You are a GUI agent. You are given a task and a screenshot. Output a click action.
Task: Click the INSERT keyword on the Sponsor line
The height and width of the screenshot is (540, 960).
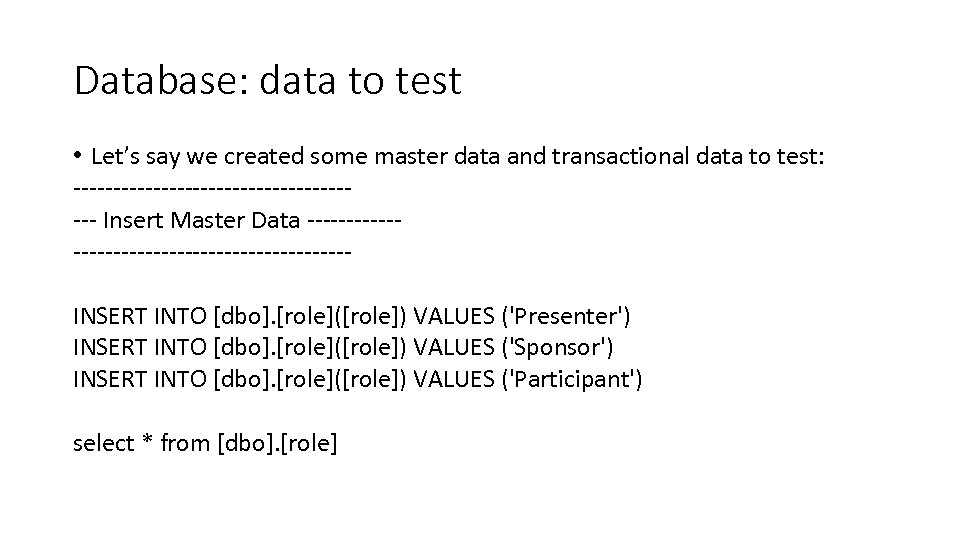click(110, 347)
